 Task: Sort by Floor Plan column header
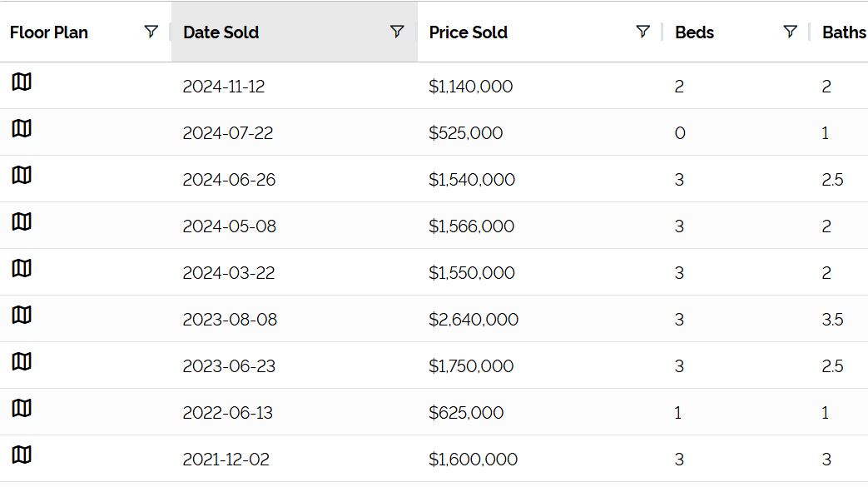(49, 32)
